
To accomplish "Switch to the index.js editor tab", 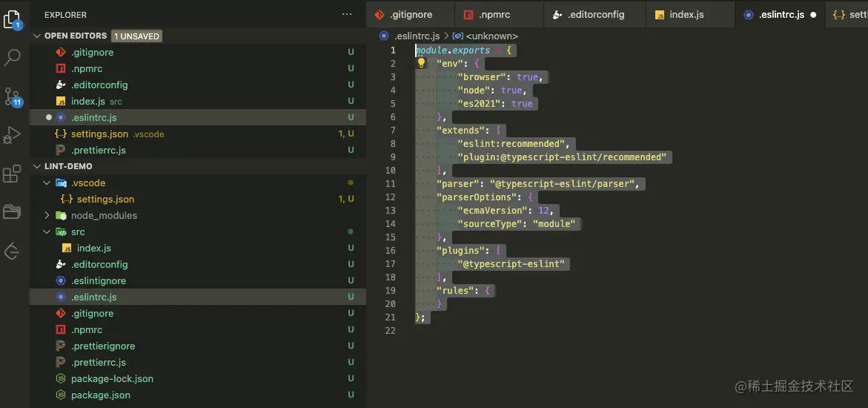I will click(x=691, y=15).
